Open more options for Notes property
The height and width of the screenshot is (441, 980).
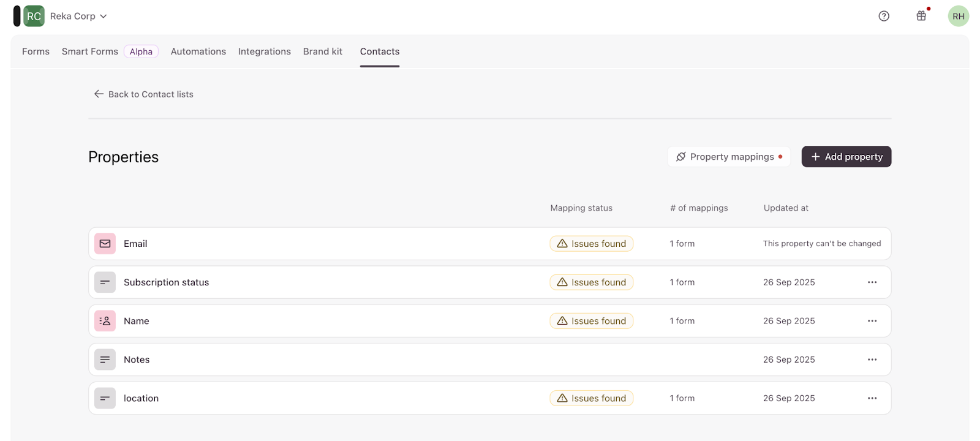pyautogui.click(x=872, y=360)
